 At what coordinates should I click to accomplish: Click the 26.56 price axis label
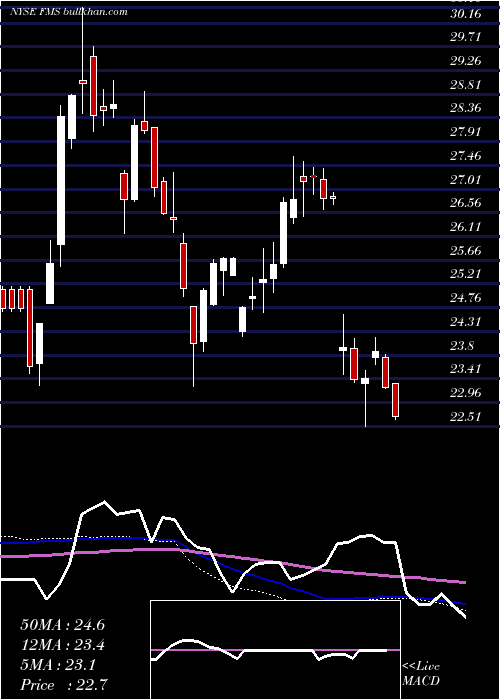[x=466, y=203]
